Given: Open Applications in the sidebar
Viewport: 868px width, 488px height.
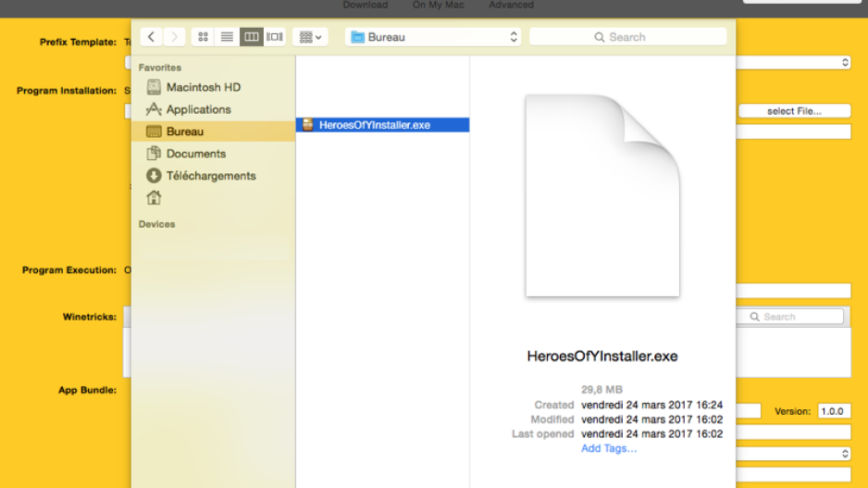Looking at the screenshot, I should 198,109.
